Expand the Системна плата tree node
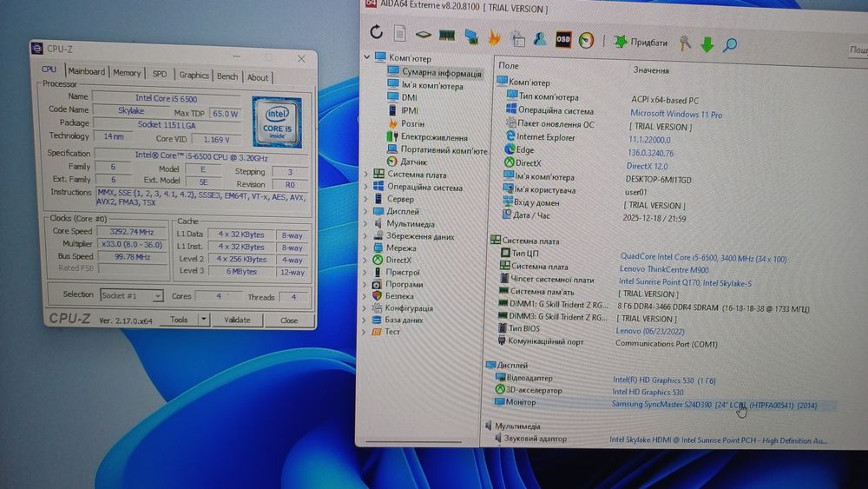This screenshot has height=489, width=868. (365, 174)
